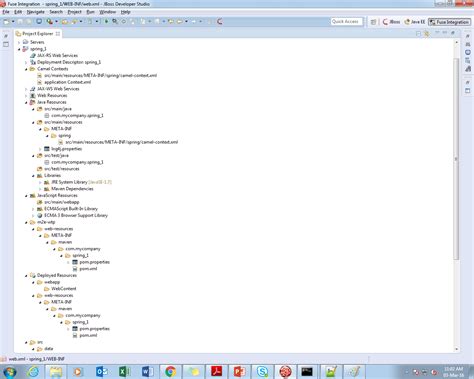The image size is (474, 379).
Task: Collapse the Java Resources node
Action: (26, 102)
